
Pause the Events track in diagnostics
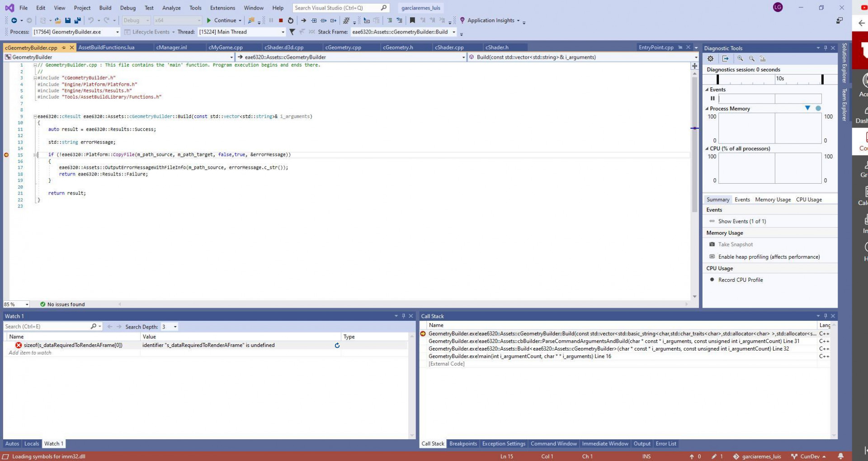click(x=712, y=99)
